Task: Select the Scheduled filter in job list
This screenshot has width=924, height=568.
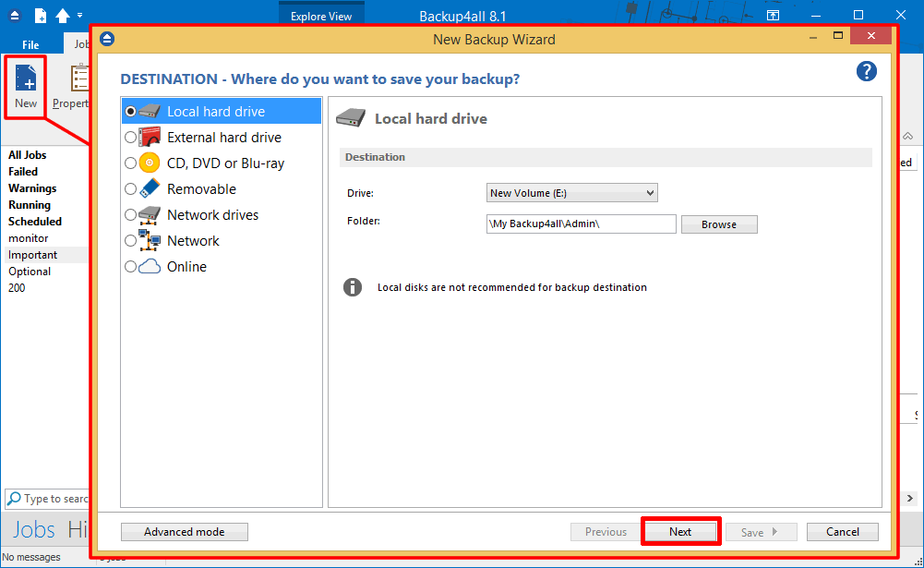Action: [35, 222]
